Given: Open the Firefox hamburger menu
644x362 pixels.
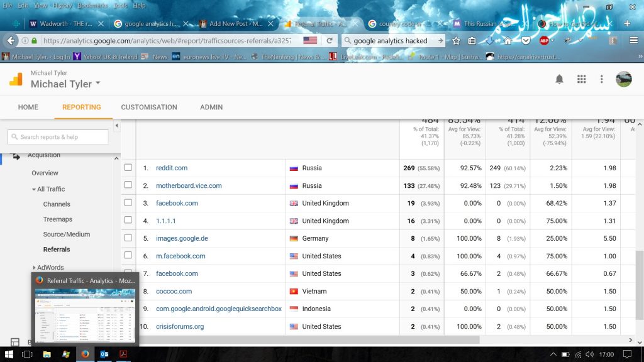Looking at the screenshot, I should click(x=634, y=40).
